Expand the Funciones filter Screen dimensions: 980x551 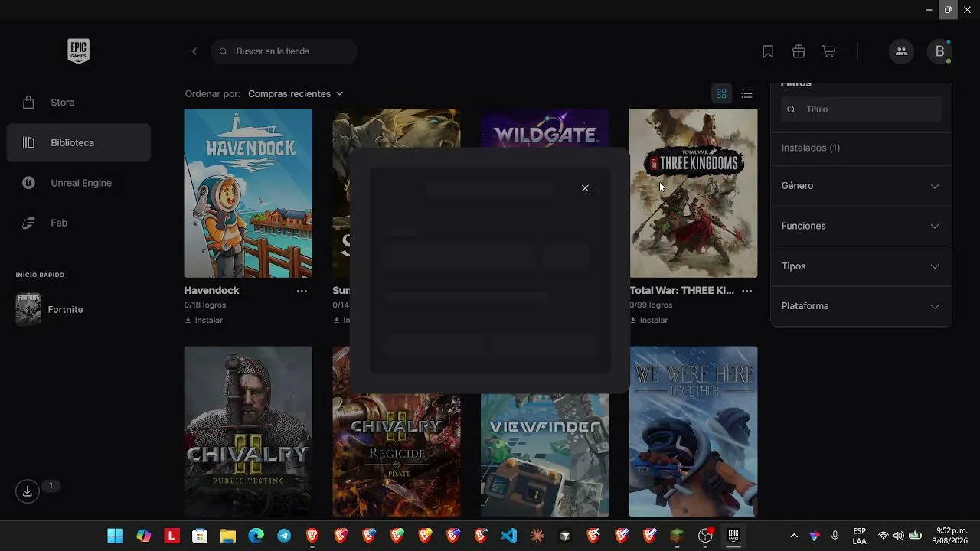(861, 226)
